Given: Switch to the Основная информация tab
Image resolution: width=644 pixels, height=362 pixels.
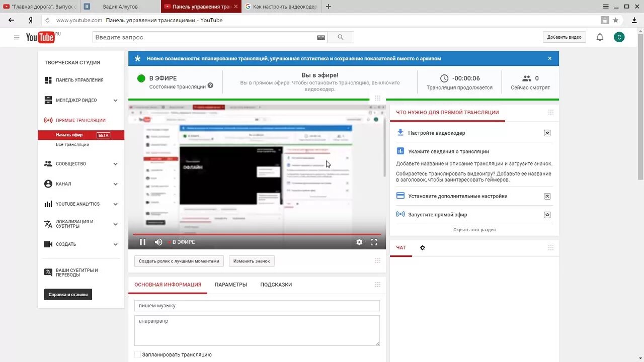Looking at the screenshot, I should click(168, 285).
